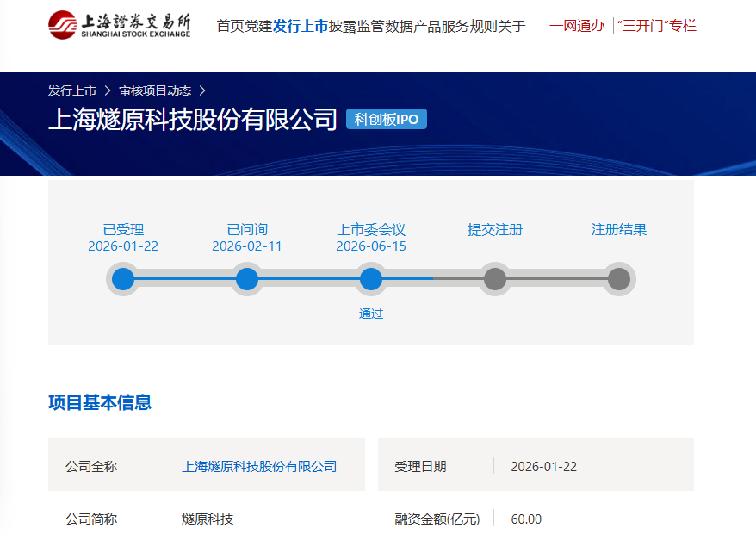Viewport: 756px width, 541px height.
Task: Click the 已受理 stage label
Action: tap(123, 229)
